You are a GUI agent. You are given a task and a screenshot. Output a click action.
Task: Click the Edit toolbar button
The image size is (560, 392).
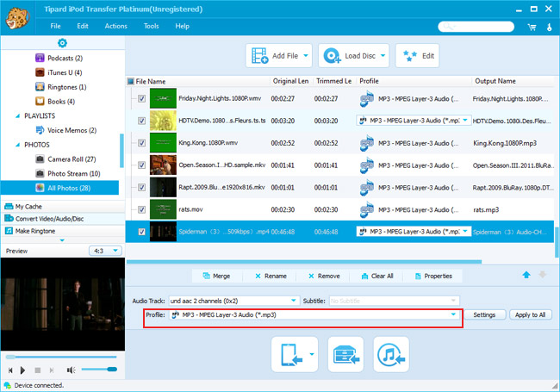417,56
